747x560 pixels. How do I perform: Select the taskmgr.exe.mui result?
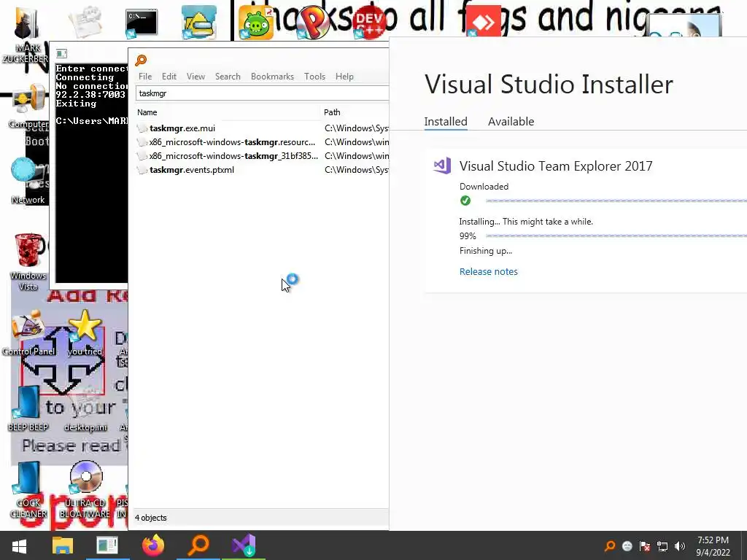pyautogui.click(x=262, y=128)
